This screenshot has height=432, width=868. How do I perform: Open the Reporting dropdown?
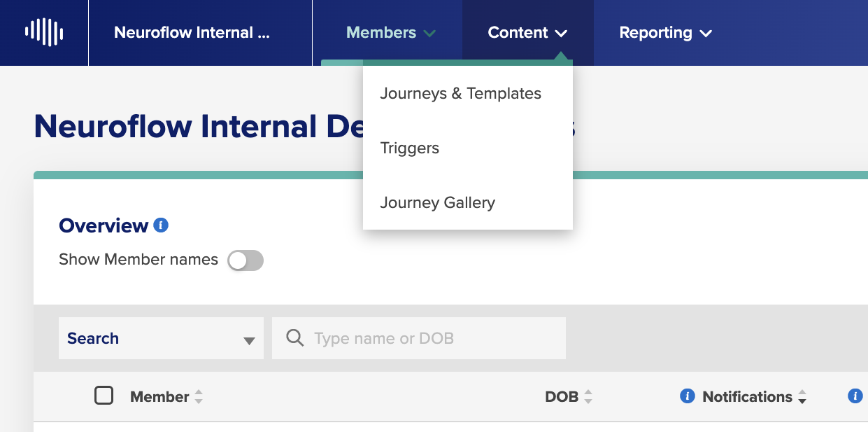pos(665,32)
